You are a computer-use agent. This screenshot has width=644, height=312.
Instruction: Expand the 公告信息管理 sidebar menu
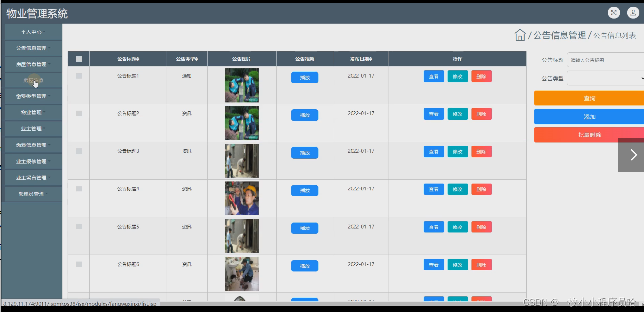click(x=33, y=48)
